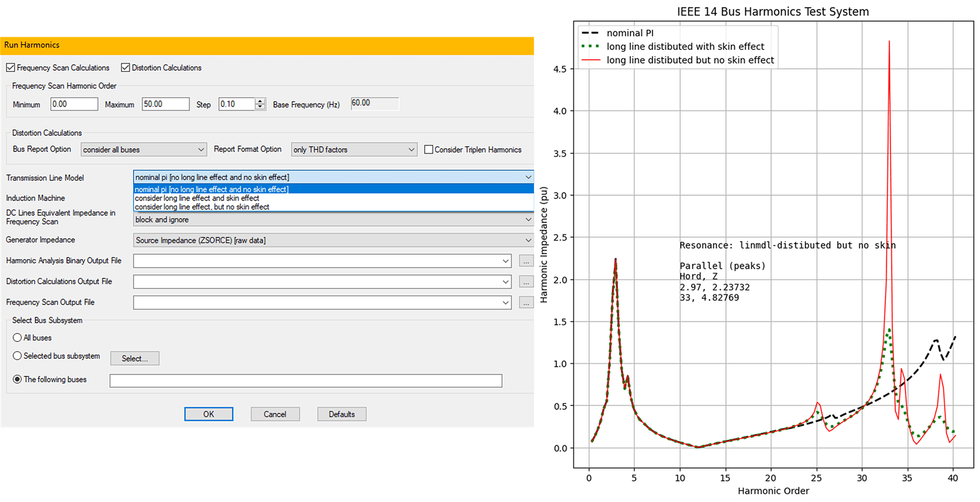Open Harmonic Analysis Binary Output File dropdown
The height and width of the screenshot is (502, 980).
505,261
